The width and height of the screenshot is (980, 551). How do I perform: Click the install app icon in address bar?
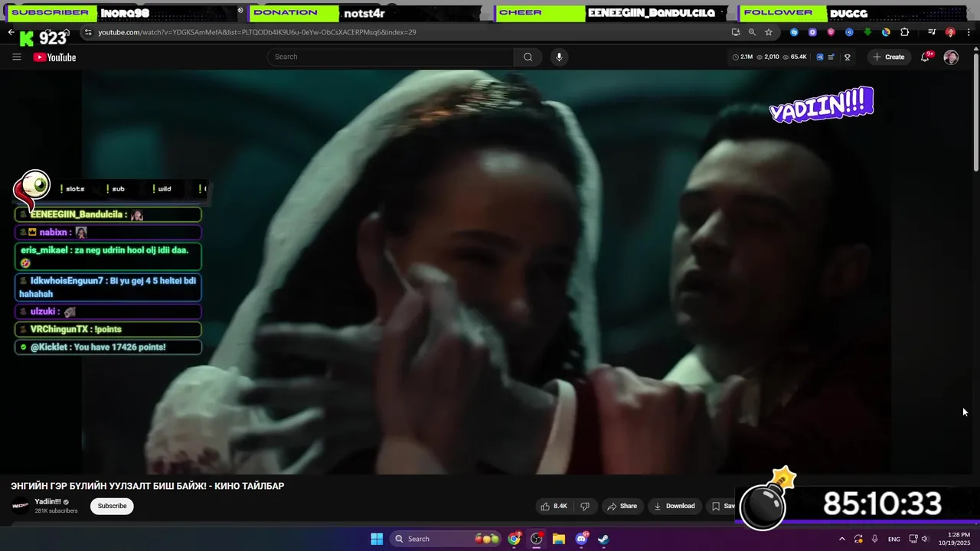(x=736, y=32)
